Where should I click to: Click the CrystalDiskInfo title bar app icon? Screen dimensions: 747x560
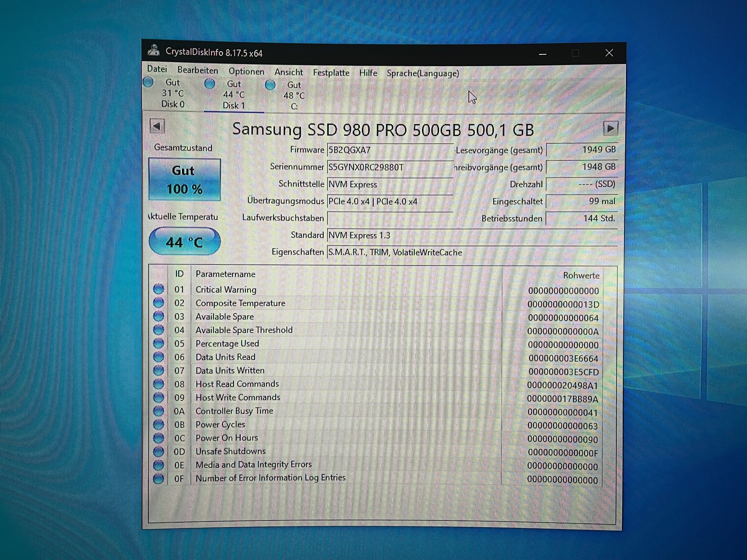pyautogui.click(x=154, y=51)
